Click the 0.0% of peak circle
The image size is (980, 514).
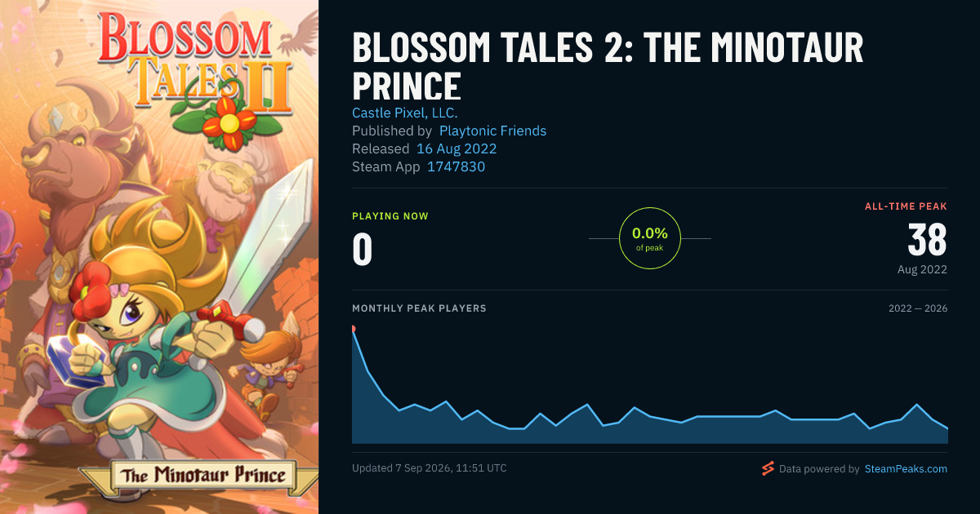coord(650,238)
